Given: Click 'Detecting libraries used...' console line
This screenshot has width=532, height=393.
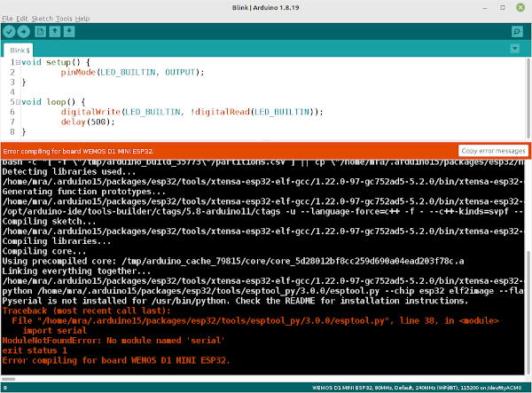Looking at the screenshot, I should coord(69,171).
